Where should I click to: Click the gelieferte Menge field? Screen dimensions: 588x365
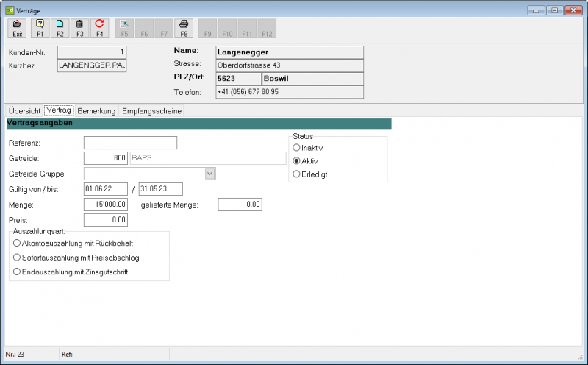point(240,205)
